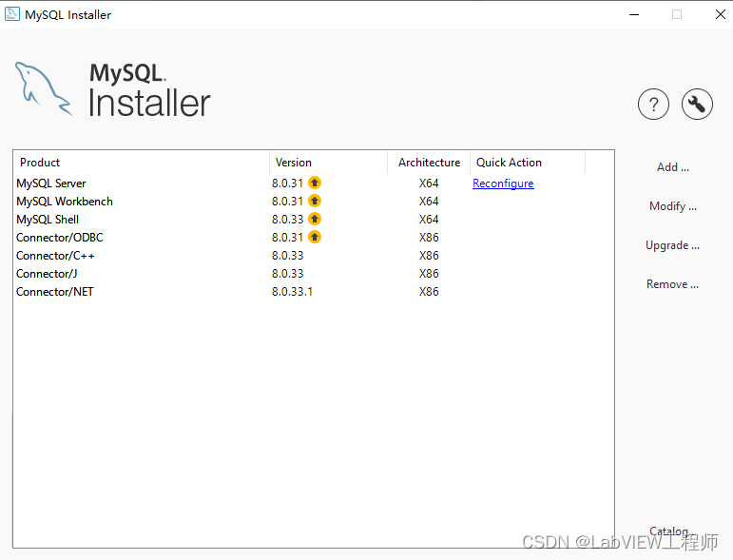733x560 pixels.
Task: Close the MySQL Installer window
Action: 721,14
